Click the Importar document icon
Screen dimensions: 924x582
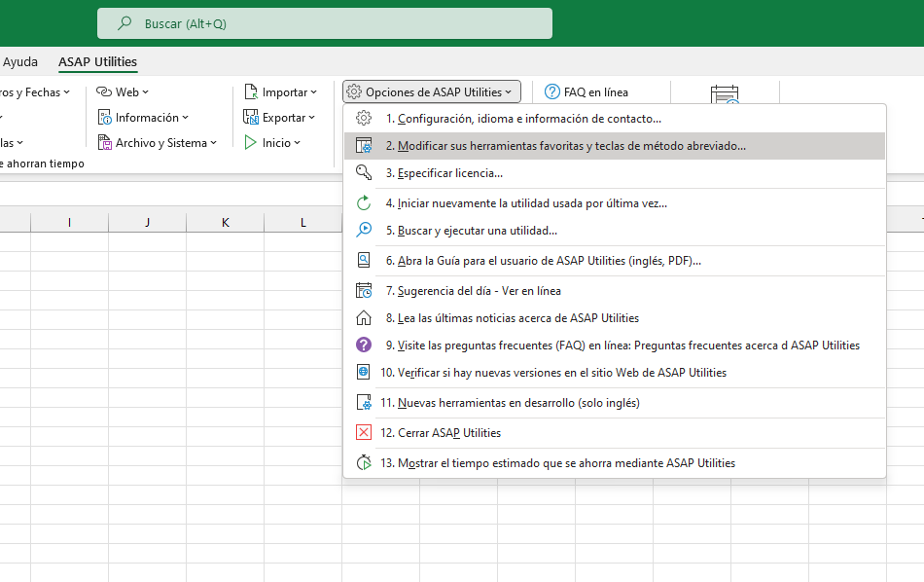point(251,92)
